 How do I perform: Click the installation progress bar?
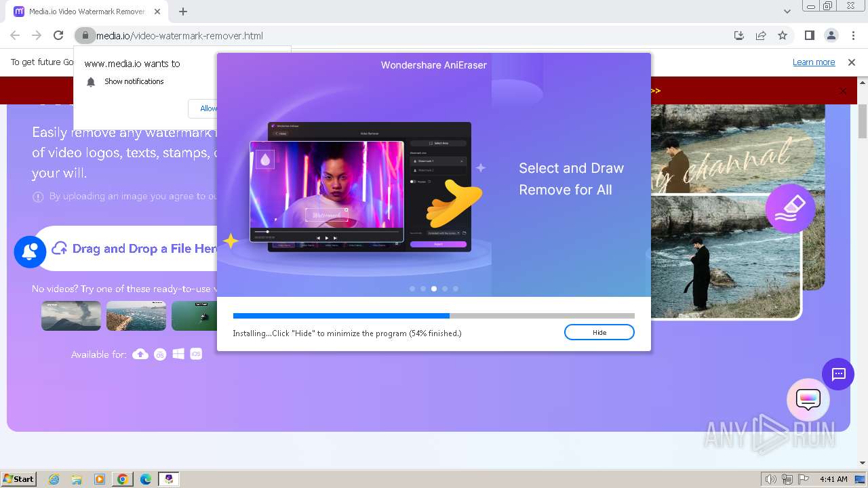coord(433,316)
